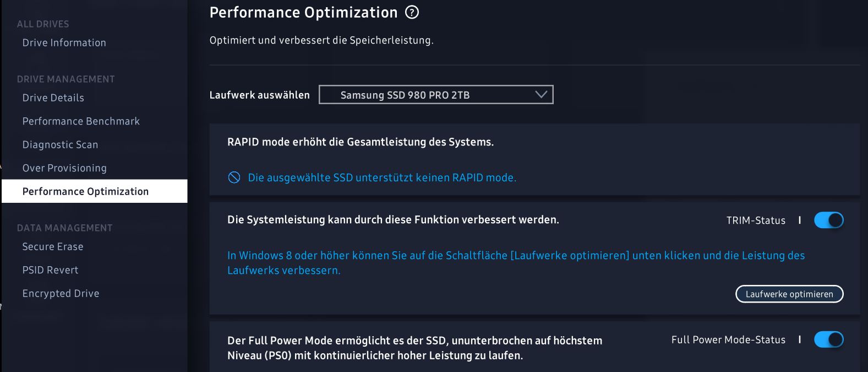The image size is (868, 372).
Task: Disable the TRIM-Status toggle
Action: click(829, 220)
